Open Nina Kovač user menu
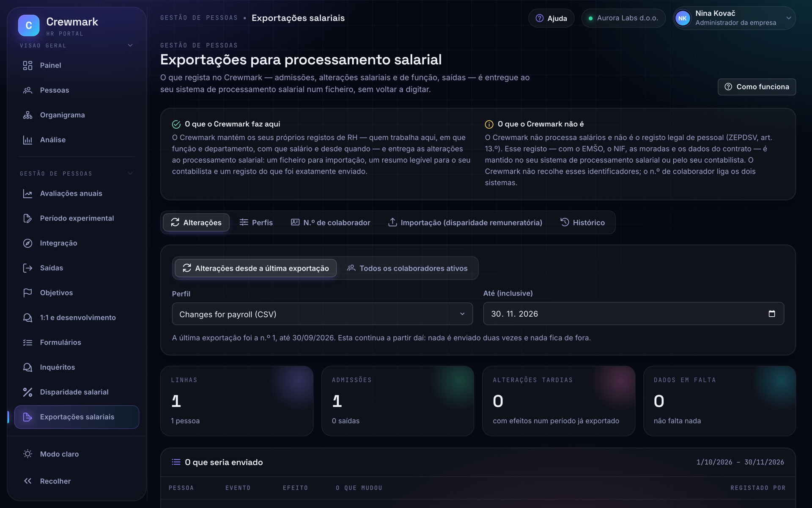This screenshot has height=508, width=812. coord(734,18)
